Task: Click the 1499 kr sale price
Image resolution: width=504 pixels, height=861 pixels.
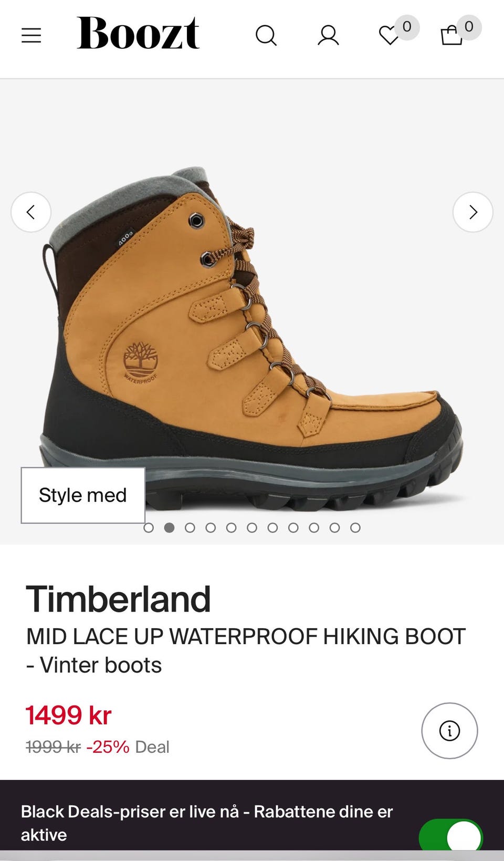Action: click(x=69, y=715)
